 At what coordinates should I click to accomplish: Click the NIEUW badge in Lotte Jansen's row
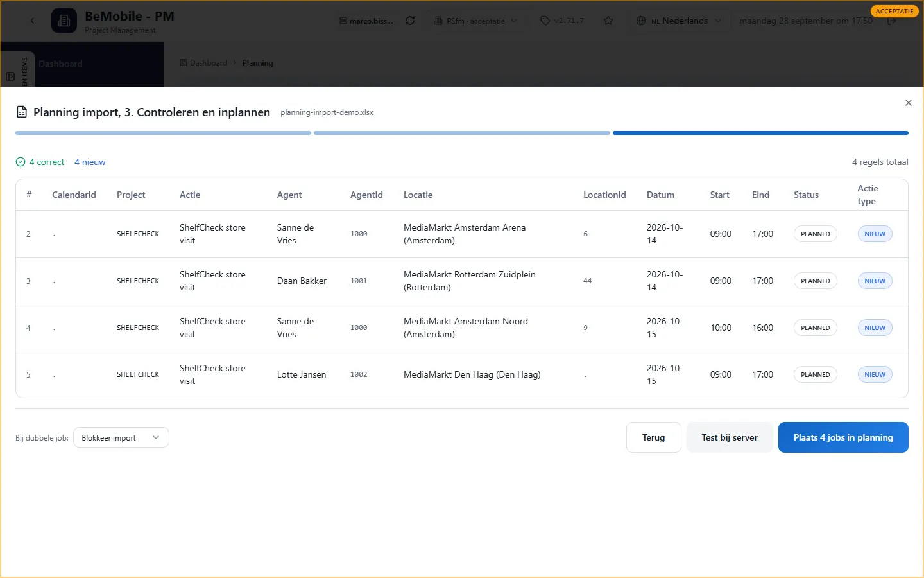[875, 374]
